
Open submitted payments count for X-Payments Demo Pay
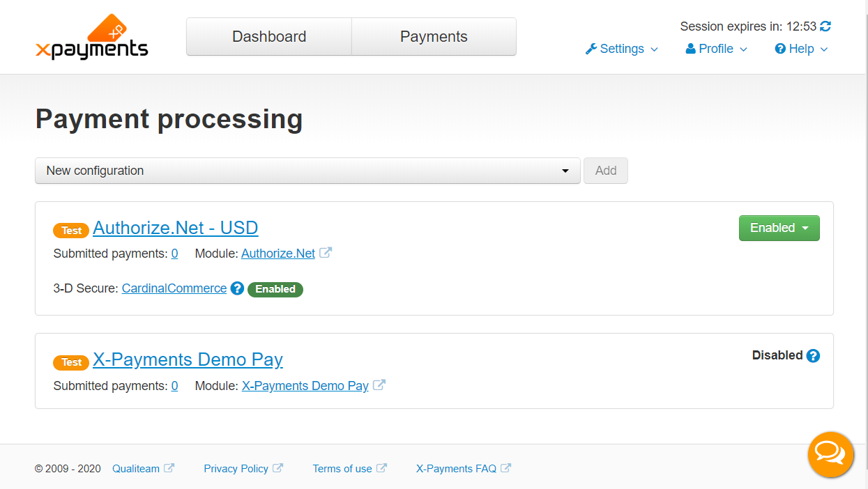tap(174, 385)
